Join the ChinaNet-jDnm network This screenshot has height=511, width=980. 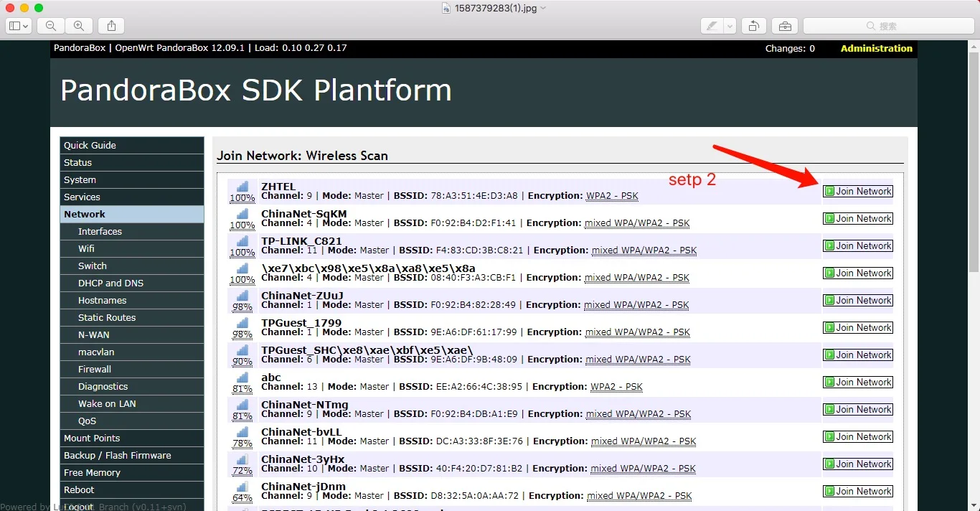point(858,491)
